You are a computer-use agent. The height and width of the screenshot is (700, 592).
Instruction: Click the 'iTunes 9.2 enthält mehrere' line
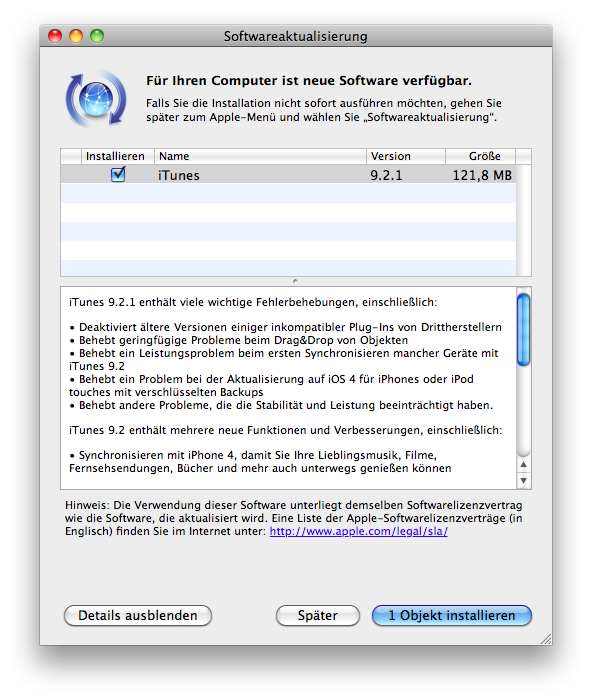[x=285, y=430]
